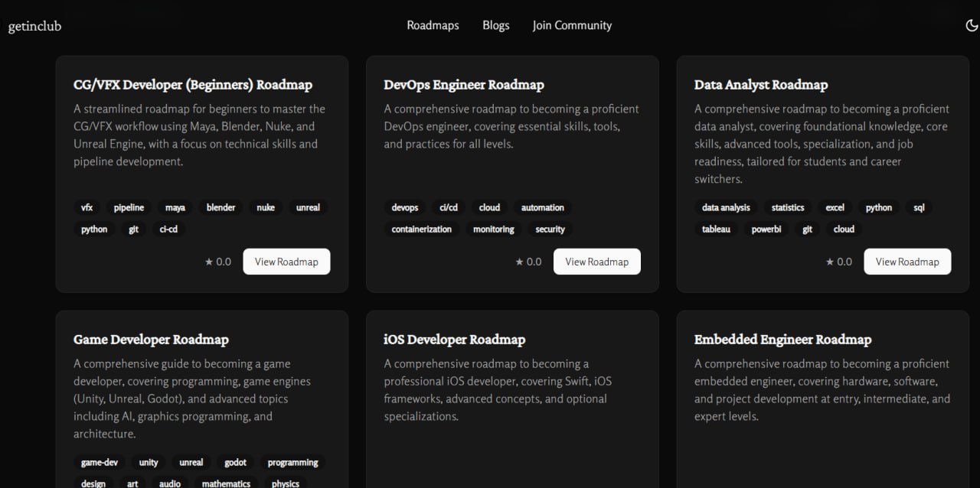Select the godot tag on Game Developer card
980x488 pixels.
pyautogui.click(x=235, y=462)
